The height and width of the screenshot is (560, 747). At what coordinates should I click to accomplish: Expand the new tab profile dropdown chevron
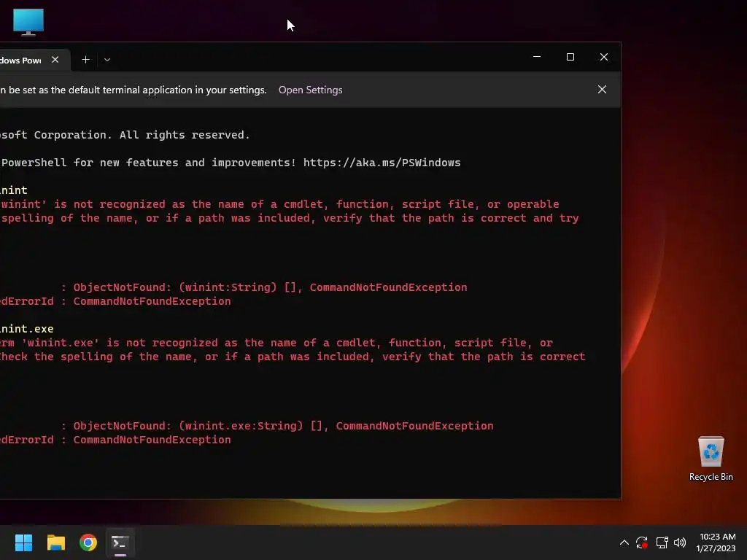point(107,60)
